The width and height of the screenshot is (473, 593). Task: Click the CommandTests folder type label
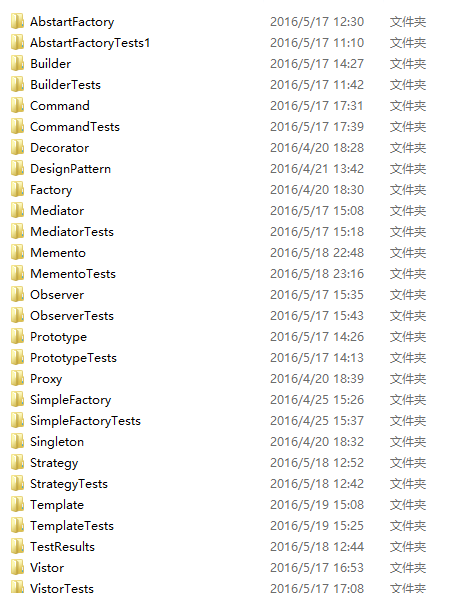click(408, 127)
